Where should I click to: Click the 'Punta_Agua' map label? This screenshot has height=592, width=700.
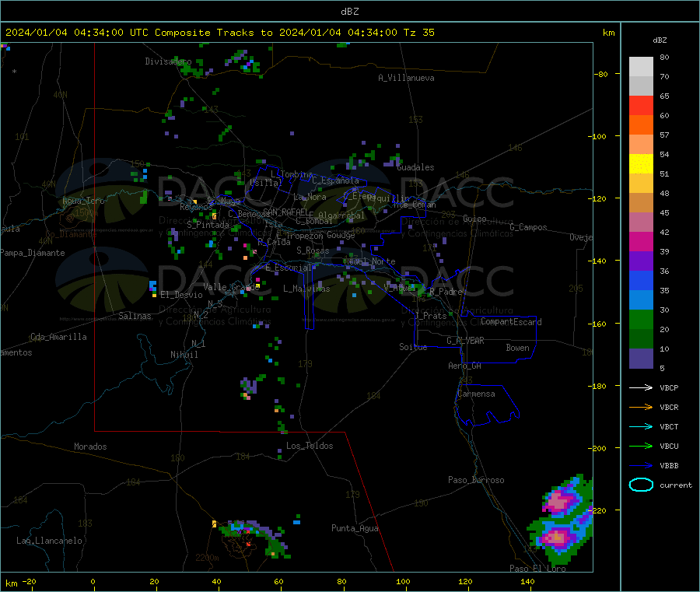pyautogui.click(x=355, y=528)
